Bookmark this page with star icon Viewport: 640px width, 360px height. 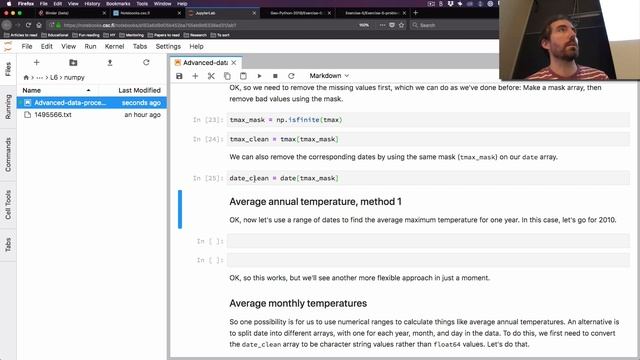click(401, 25)
